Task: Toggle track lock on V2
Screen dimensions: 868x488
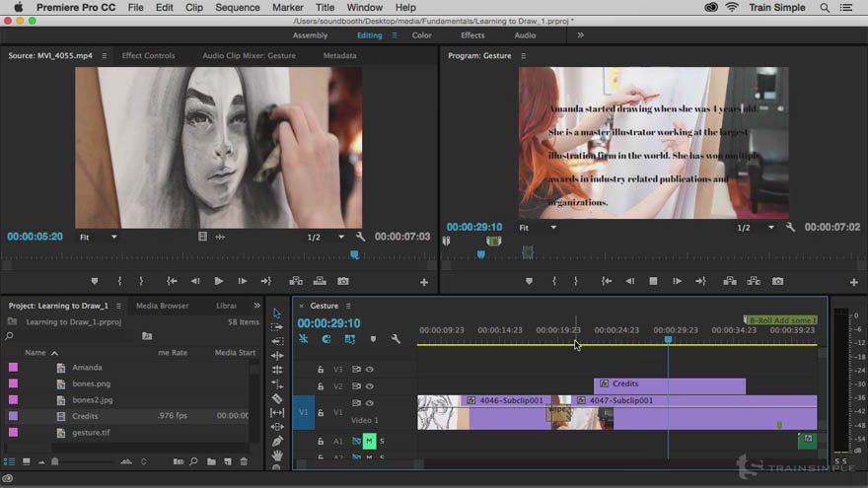Action: pos(321,386)
